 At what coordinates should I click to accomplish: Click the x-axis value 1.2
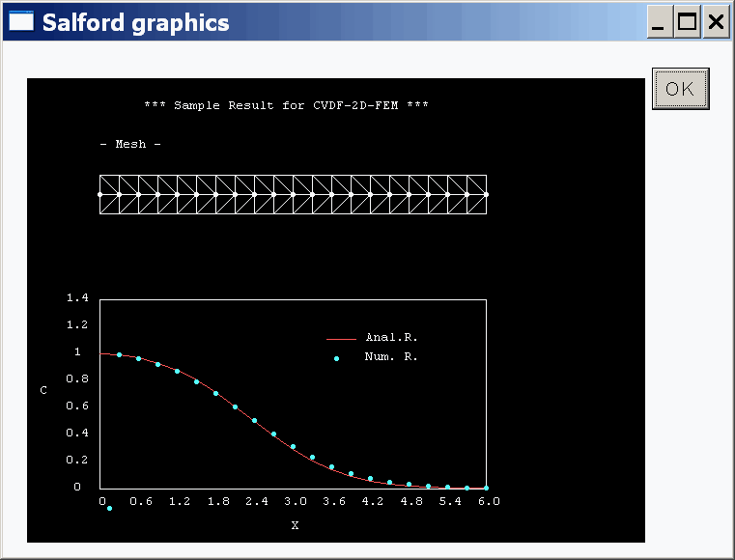[180, 501]
